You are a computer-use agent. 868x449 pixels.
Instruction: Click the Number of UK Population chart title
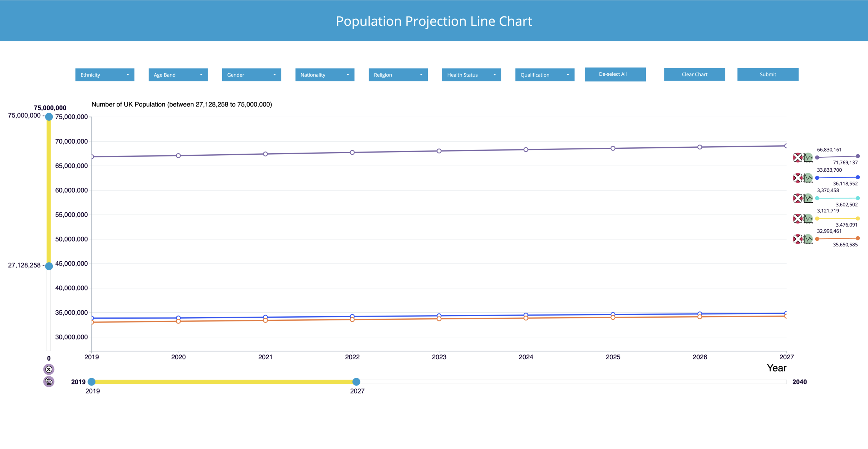pos(182,104)
